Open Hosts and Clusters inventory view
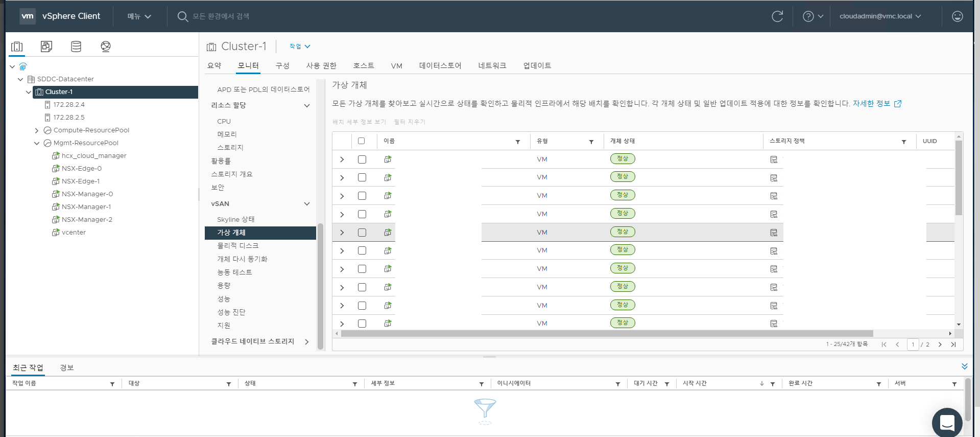980x437 pixels. (17, 47)
